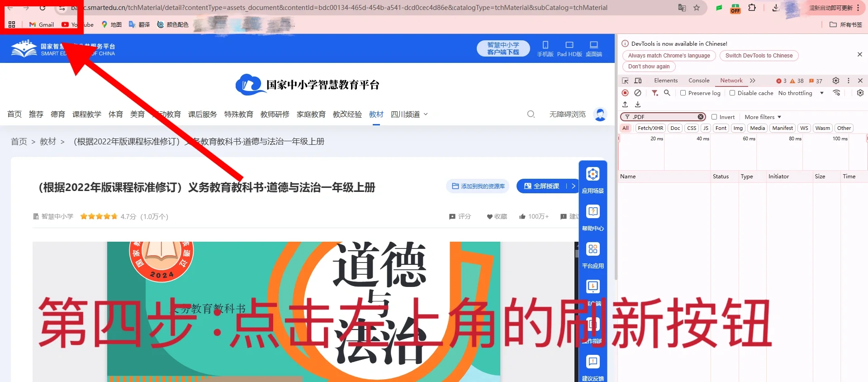Open the network search magnifier
The width and height of the screenshot is (868, 382).
coord(667,93)
